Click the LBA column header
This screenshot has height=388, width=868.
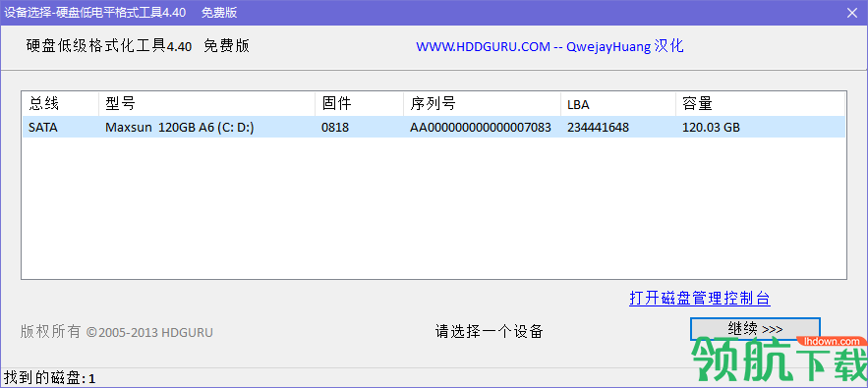[x=617, y=103]
